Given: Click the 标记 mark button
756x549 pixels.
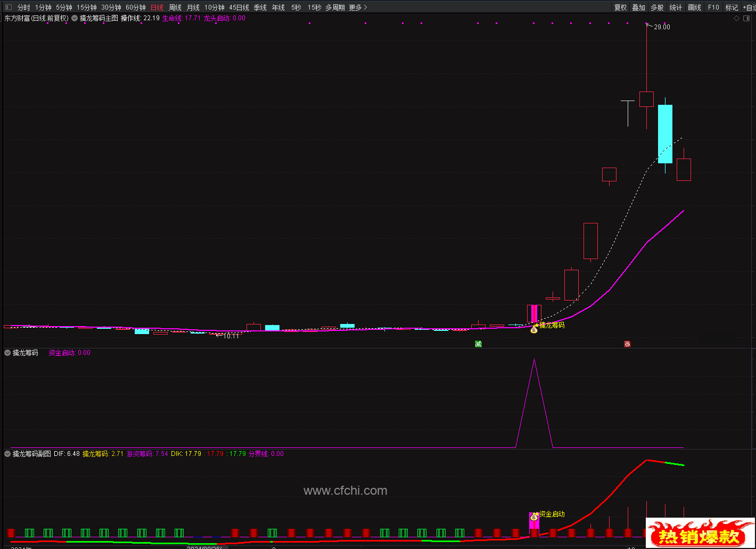Looking at the screenshot, I should click(732, 7).
